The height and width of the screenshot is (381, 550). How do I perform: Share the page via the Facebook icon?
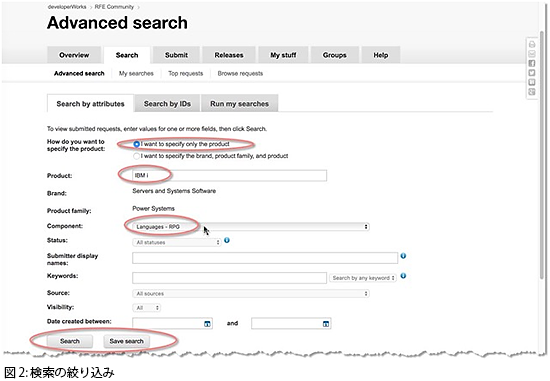pyautogui.click(x=532, y=64)
